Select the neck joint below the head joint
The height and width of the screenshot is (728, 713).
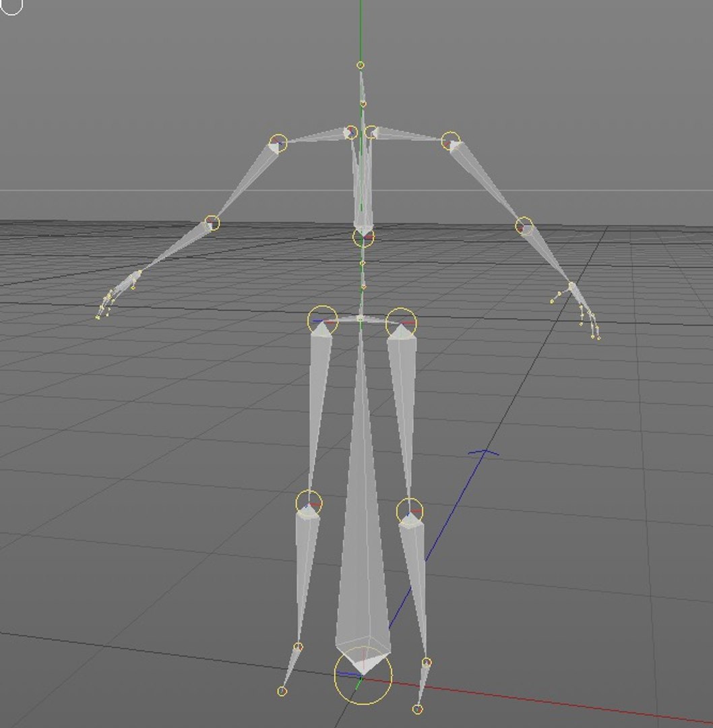tap(363, 104)
